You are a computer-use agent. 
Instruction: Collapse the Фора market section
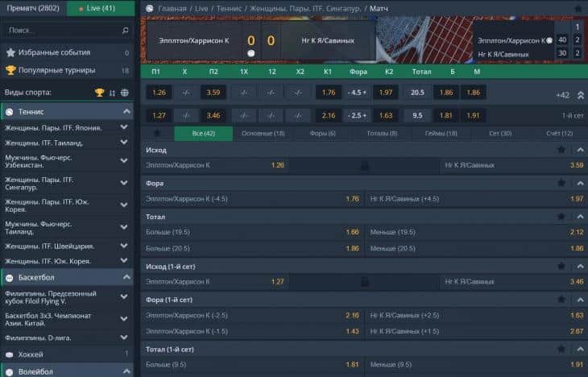pyautogui.click(x=578, y=184)
